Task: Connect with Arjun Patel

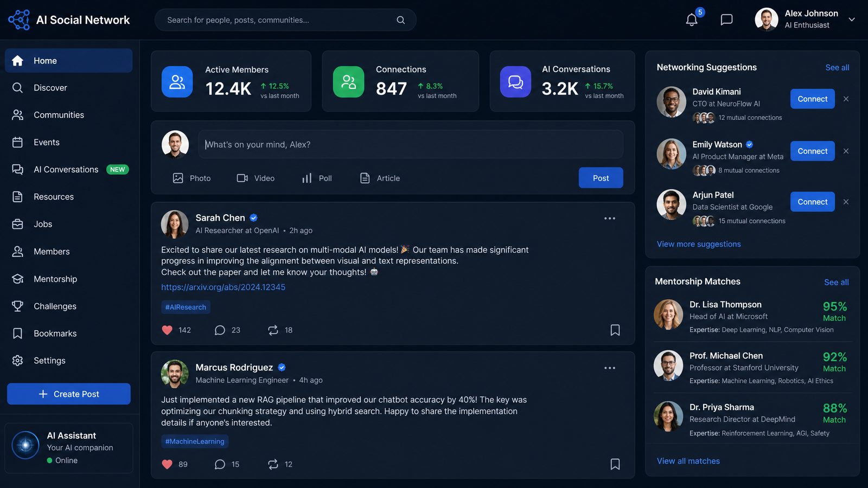Action: click(812, 202)
